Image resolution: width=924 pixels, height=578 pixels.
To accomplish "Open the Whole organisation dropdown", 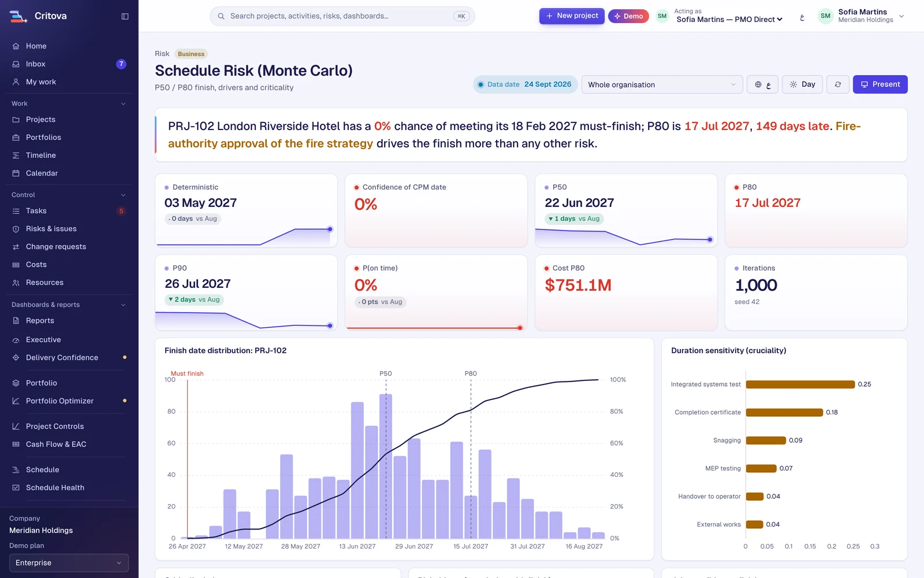I will tap(662, 84).
